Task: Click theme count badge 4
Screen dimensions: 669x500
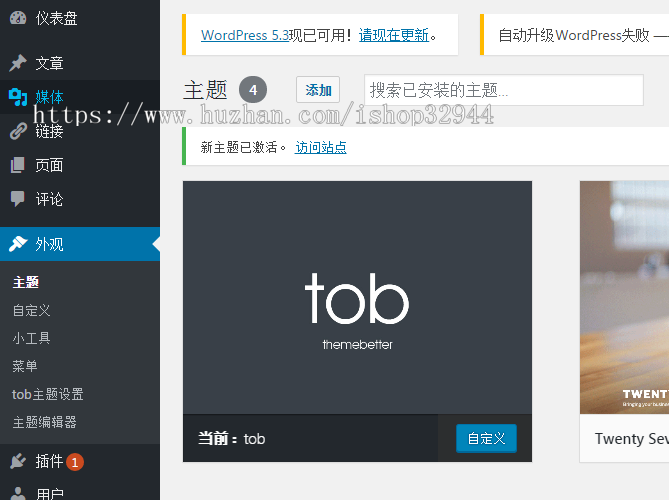Action: click(x=253, y=90)
